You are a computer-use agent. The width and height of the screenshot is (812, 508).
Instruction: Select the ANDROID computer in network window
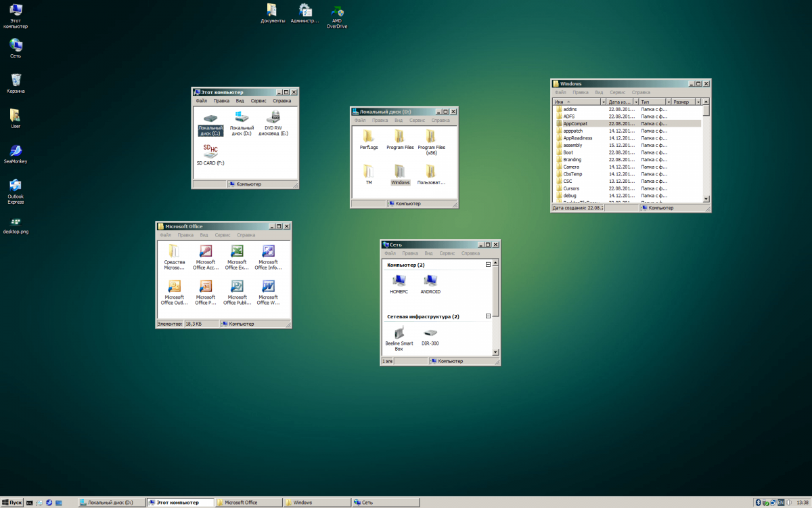click(x=430, y=280)
